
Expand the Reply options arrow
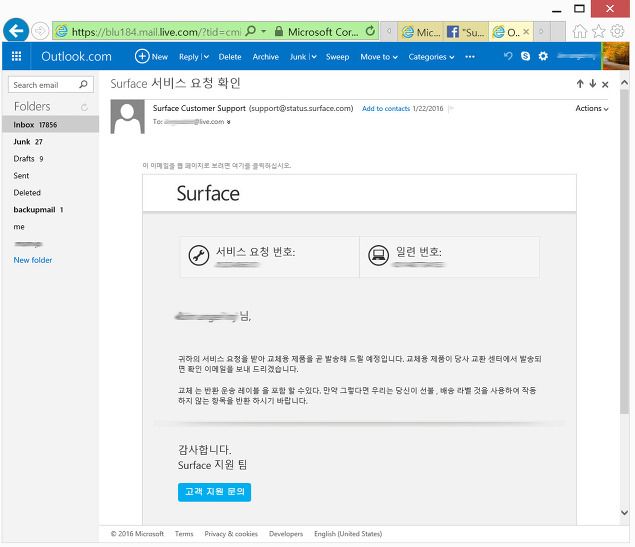pyautogui.click(x=206, y=57)
